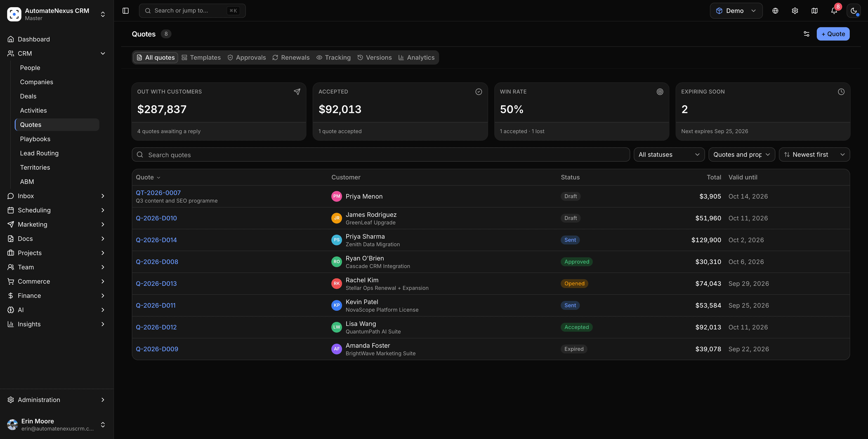Viewport: 868px width, 439px height.
Task: Open Lead Routing in the CRM menu
Action: (57, 153)
